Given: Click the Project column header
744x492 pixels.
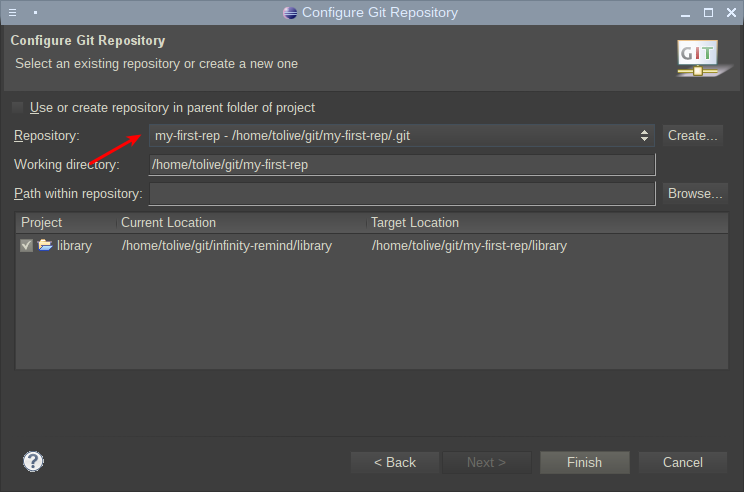Looking at the screenshot, I should click(66, 223).
